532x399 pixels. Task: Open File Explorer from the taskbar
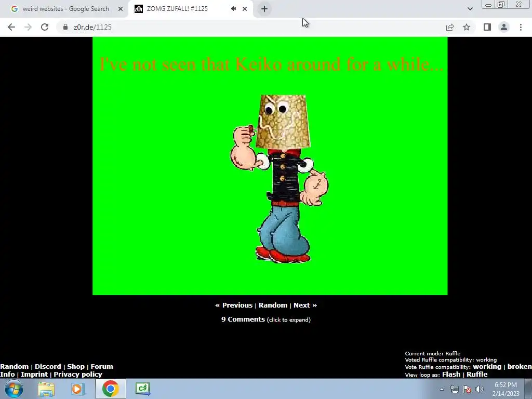tap(46, 389)
